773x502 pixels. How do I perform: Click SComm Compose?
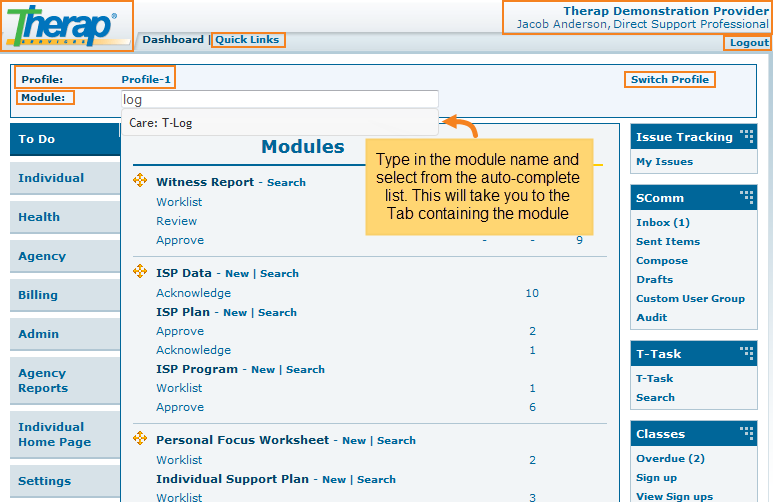662,260
